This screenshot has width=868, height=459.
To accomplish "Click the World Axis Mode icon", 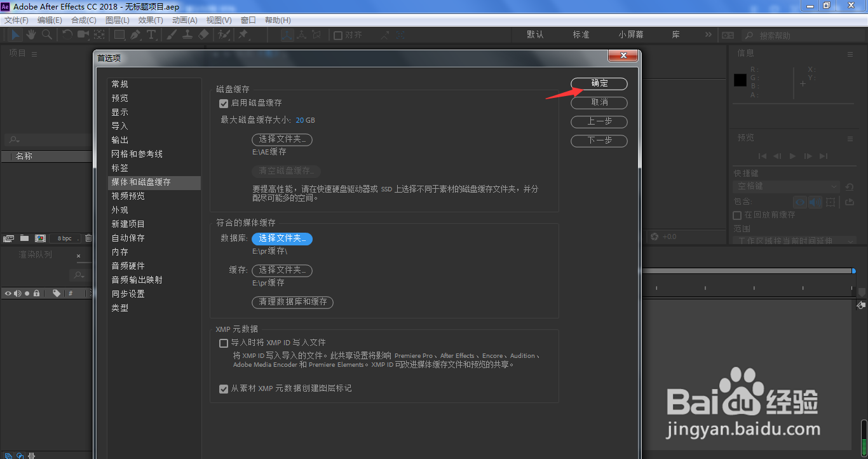I will (x=302, y=35).
